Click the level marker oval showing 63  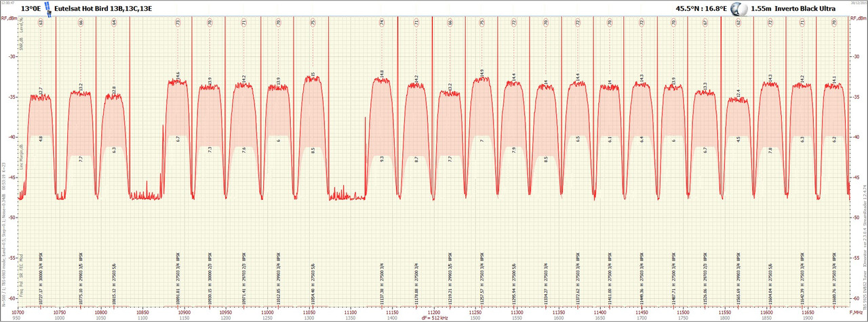tap(41, 22)
